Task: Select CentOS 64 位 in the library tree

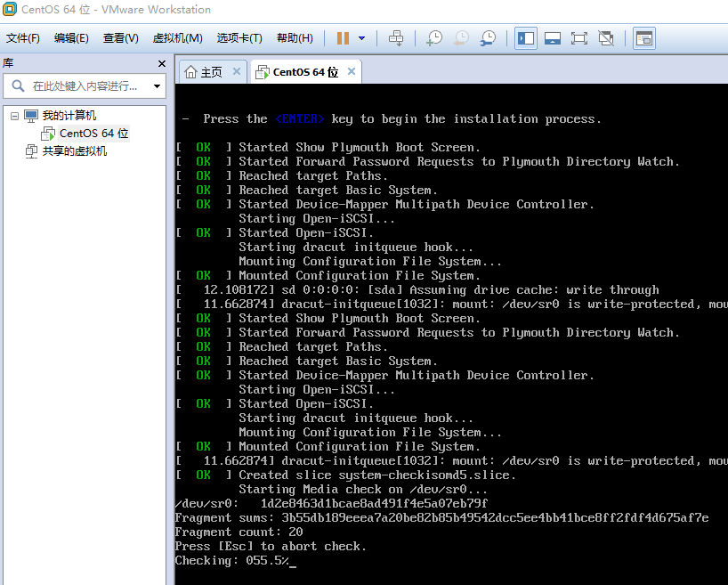Action: tap(93, 134)
